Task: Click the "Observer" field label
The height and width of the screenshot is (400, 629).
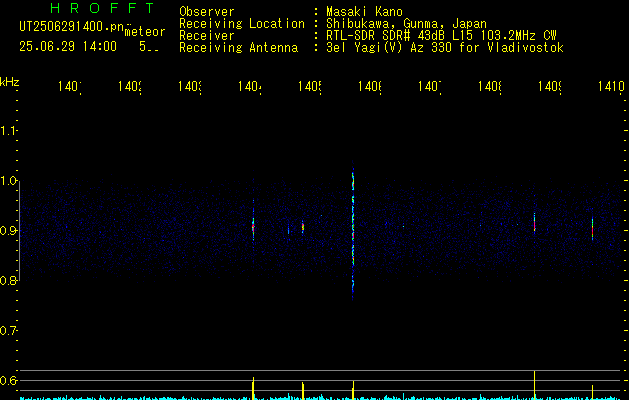Action: pos(207,11)
